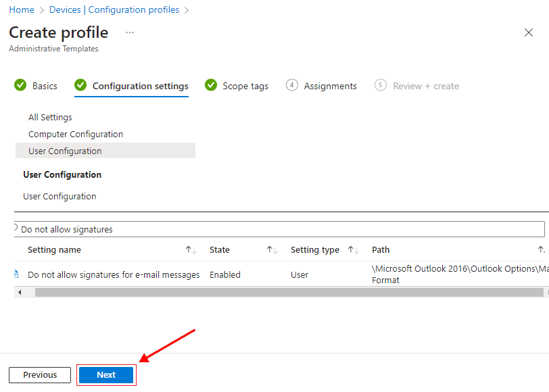Click the green checkmark icon next to Basics

pyautogui.click(x=20, y=86)
